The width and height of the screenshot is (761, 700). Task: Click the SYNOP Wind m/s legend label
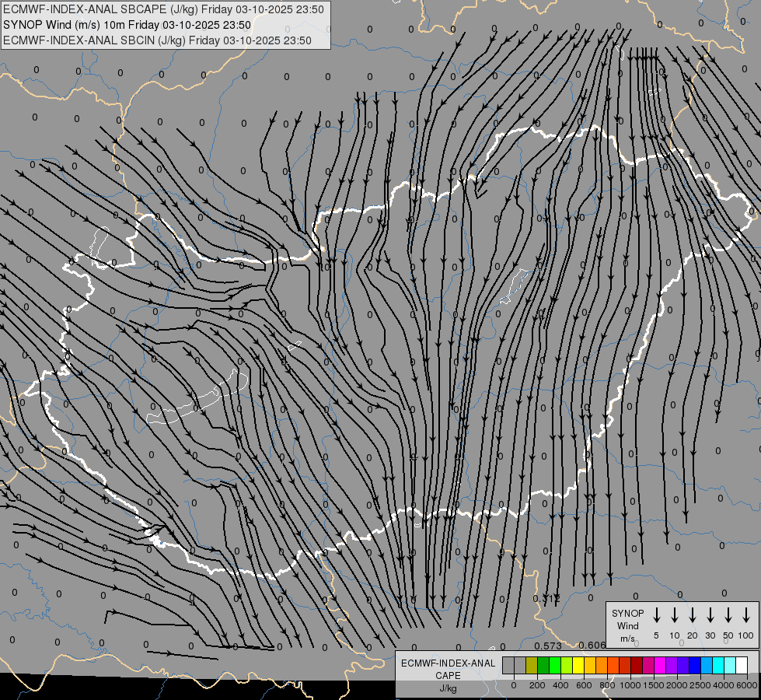pyautogui.click(x=627, y=625)
